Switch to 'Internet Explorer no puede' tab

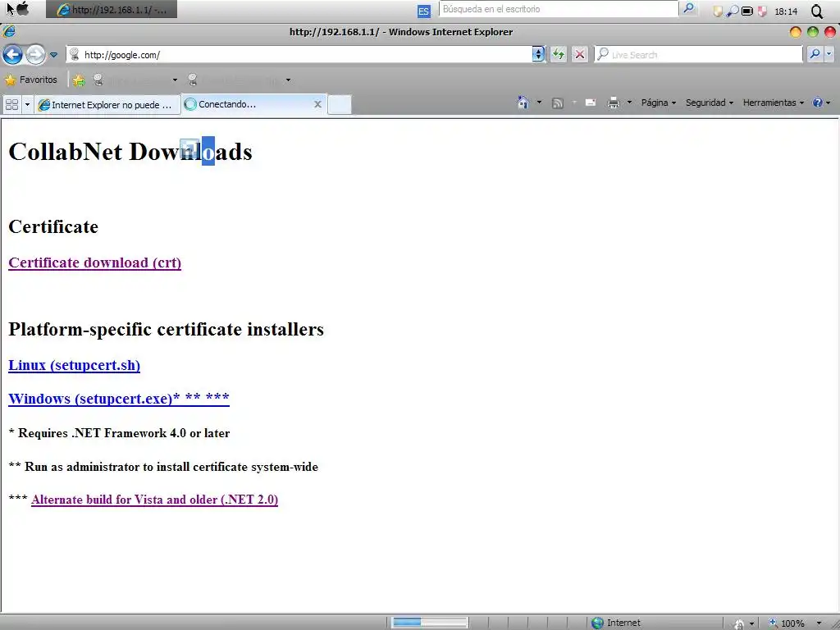coord(107,104)
